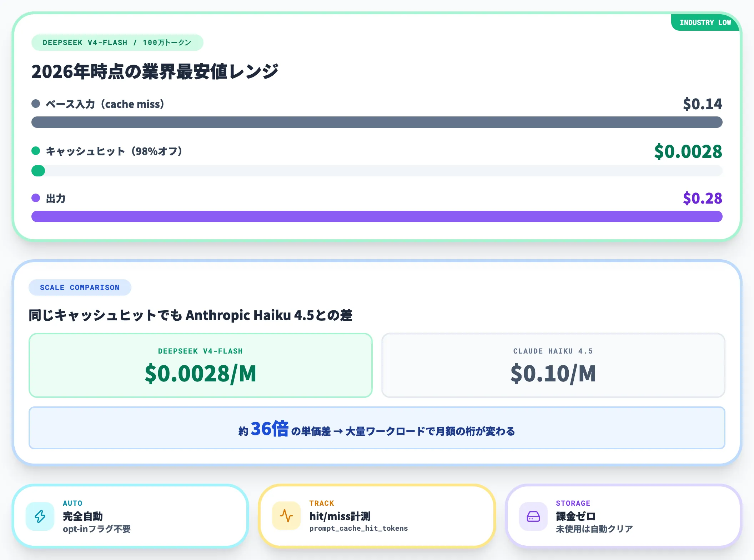
Task: Click the green $0.0028 cache hit price
Action: point(688,151)
